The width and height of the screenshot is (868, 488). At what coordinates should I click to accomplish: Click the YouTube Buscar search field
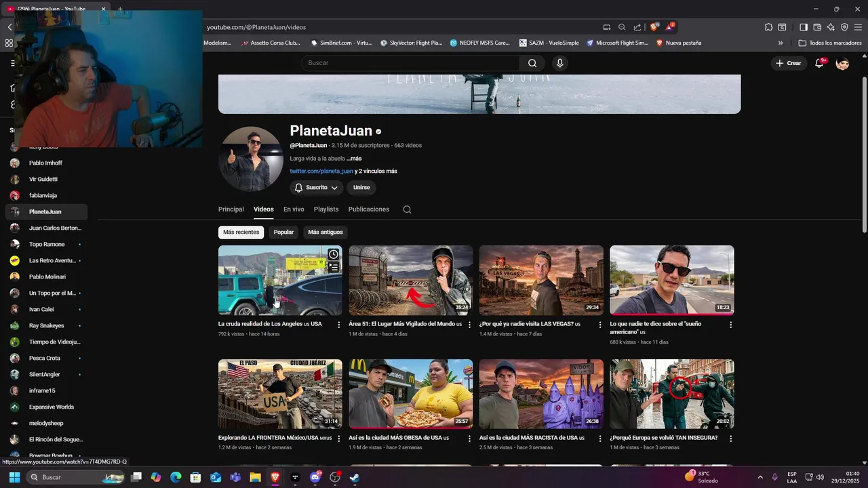(410, 63)
